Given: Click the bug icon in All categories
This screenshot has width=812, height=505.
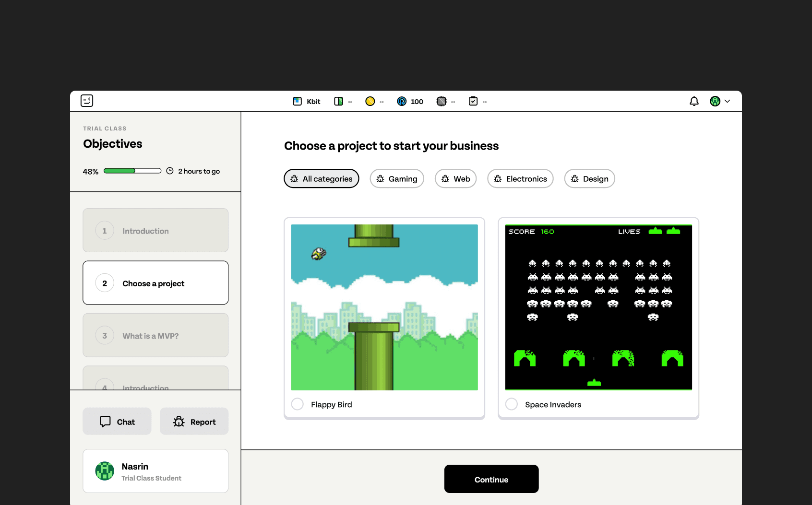Looking at the screenshot, I should [x=294, y=178].
